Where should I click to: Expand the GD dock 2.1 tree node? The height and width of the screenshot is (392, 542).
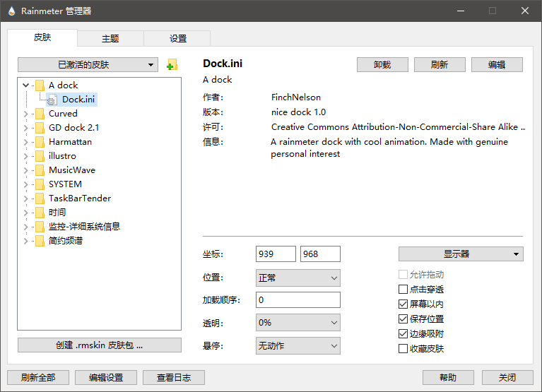(26, 128)
